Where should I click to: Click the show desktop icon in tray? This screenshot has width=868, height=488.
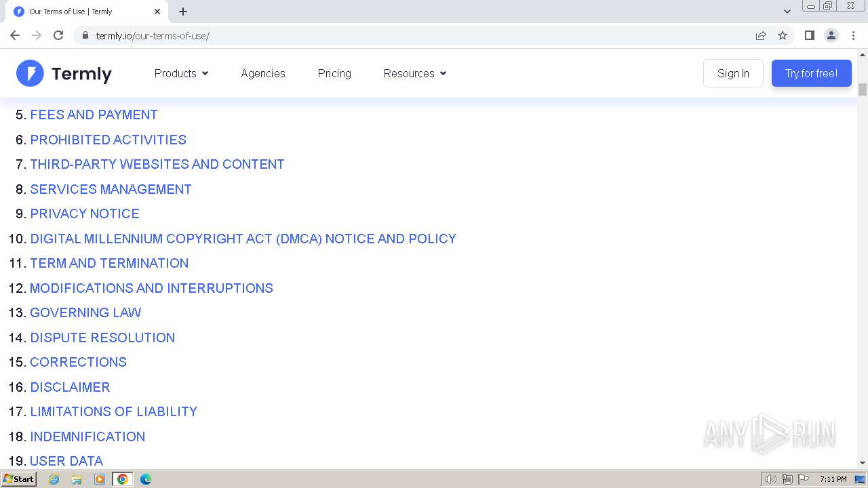[860, 479]
